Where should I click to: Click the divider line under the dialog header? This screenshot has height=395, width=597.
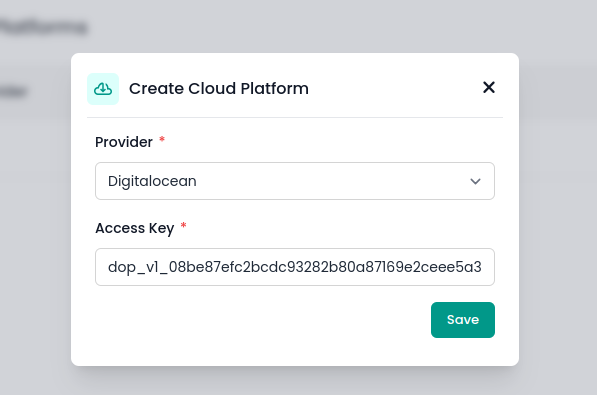click(295, 118)
